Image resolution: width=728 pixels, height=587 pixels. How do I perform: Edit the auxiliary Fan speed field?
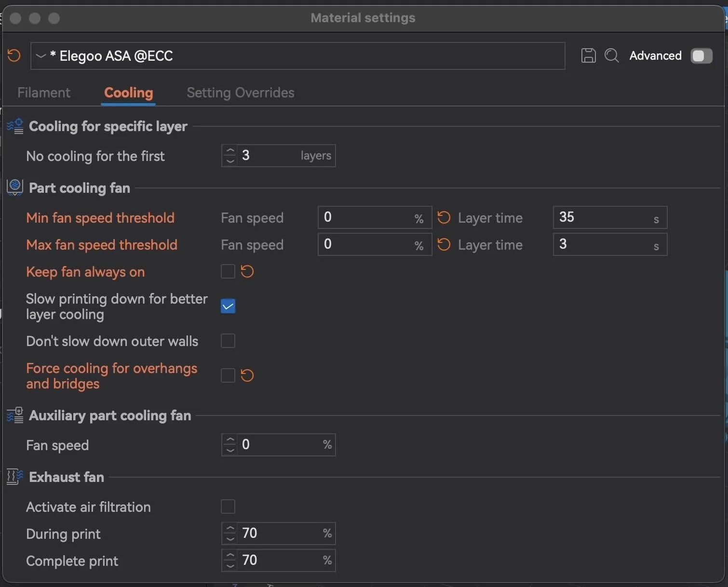click(x=280, y=445)
